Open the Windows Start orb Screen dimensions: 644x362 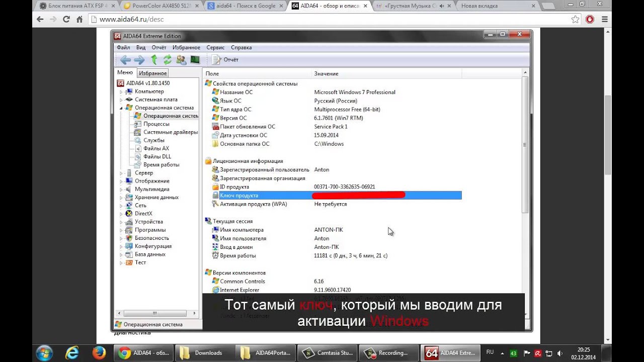[44, 353]
